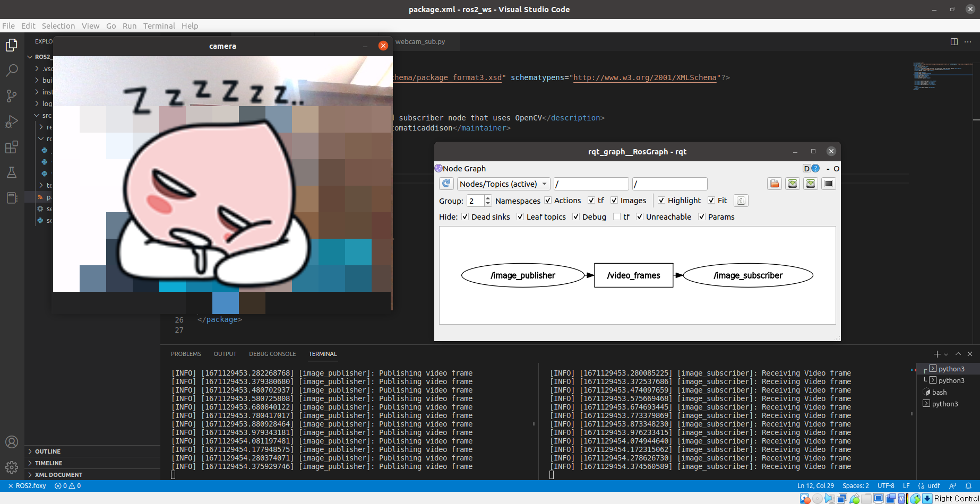Click the /video_frames topic node in graph
Screen dimensions: 980x504
633,275
